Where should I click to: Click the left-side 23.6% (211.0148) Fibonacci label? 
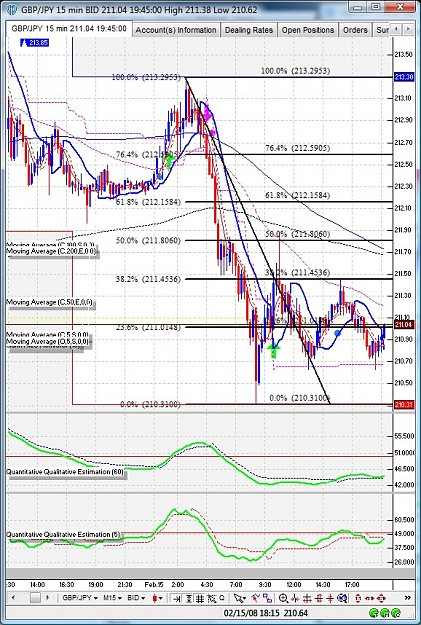click(148, 327)
